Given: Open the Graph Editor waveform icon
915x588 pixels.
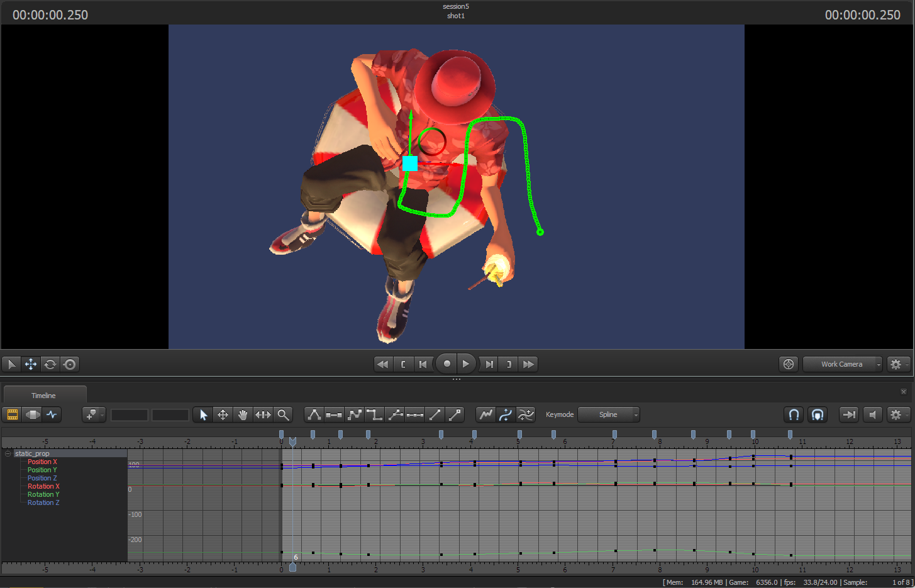Looking at the screenshot, I should tap(52, 414).
